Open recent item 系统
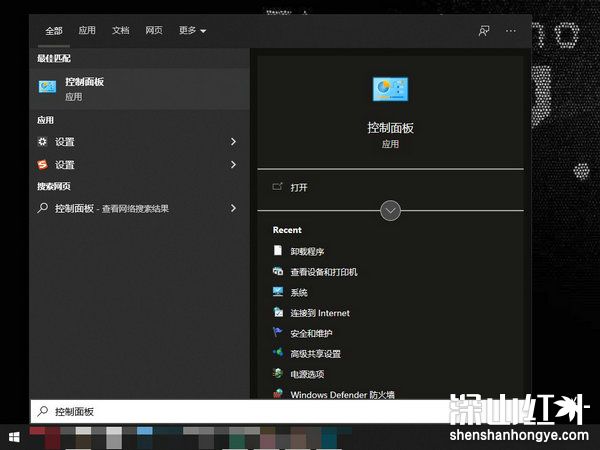 (x=299, y=293)
